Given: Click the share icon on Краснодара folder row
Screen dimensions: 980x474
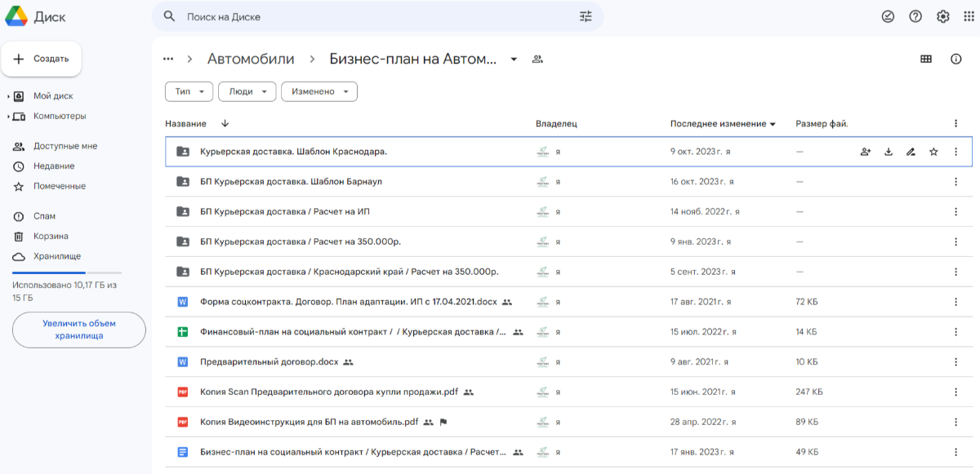Looking at the screenshot, I should (866, 152).
